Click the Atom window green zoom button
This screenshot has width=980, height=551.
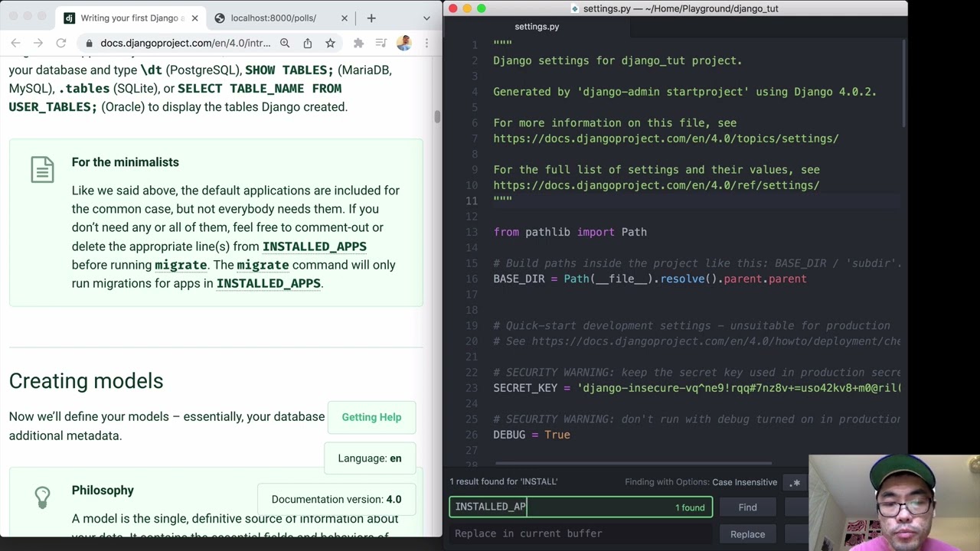click(x=481, y=8)
